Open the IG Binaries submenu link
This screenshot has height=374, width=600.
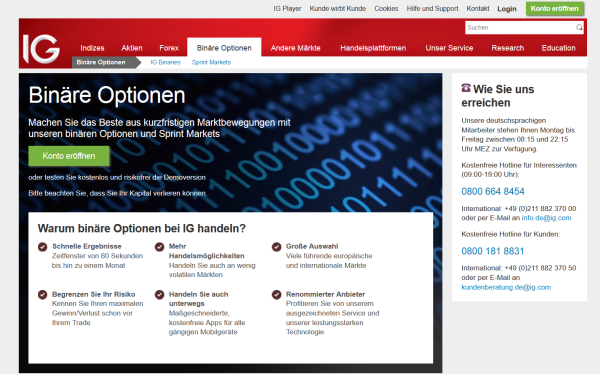point(165,62)
